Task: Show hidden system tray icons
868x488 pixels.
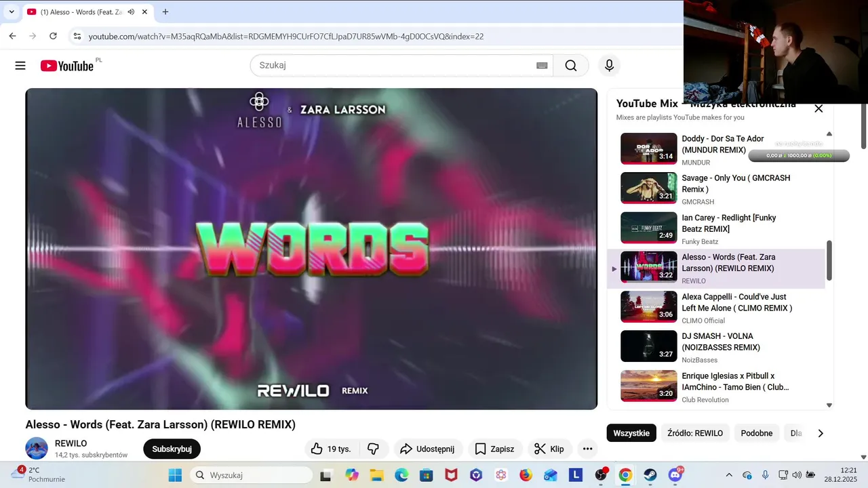Action: coord(729,475)
